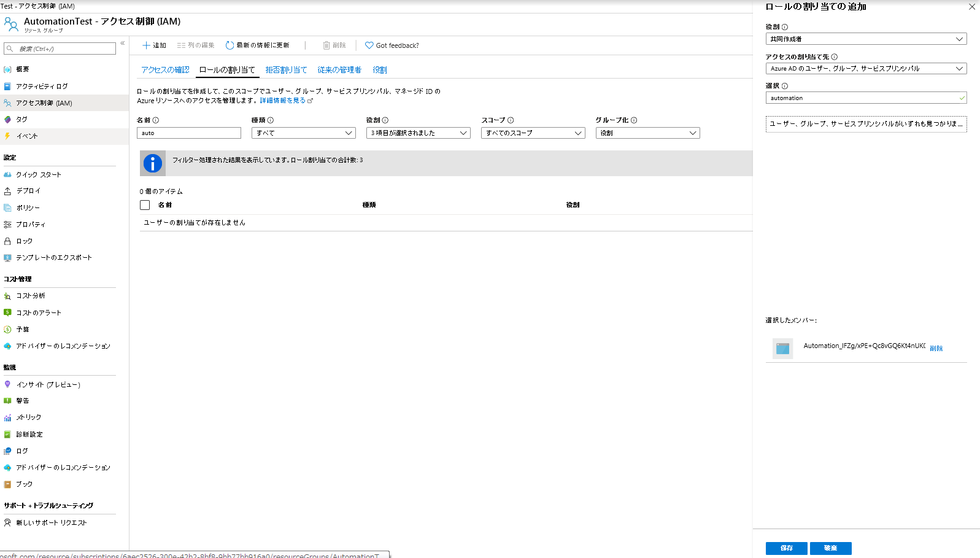980x558 pixels.
Task: Click the info icon beside アクセスの割り当て先
Action: point(835,57)
